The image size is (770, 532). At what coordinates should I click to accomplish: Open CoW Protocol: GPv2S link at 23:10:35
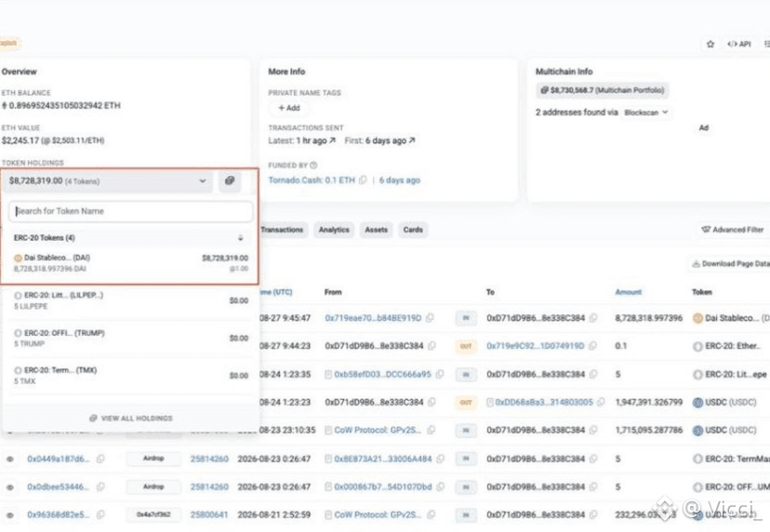pyautogui.click(x=378, y=431)
